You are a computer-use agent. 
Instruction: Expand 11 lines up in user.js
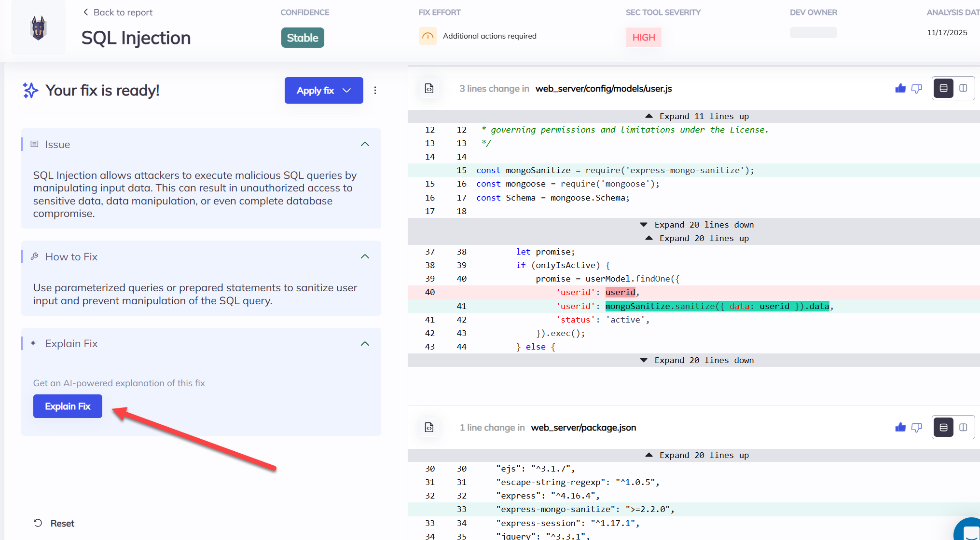697,116
